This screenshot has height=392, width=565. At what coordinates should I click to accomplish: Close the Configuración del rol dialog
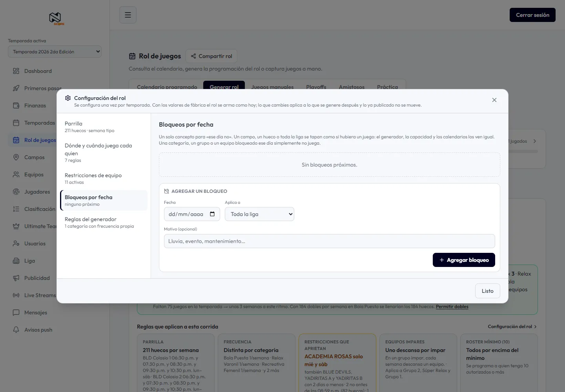[494, 100]
